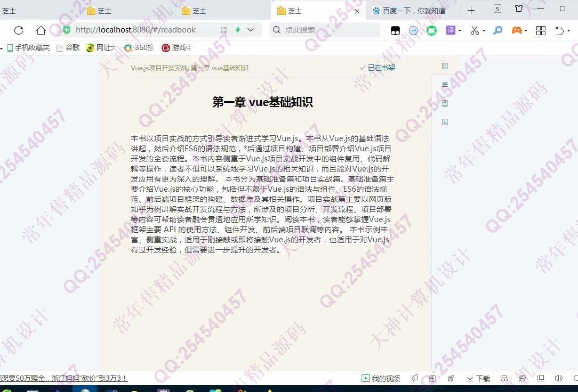578x392 pixels.
Task: Open the blue key password manager icon
Action: pyautogui.click(x=497, y=30)
